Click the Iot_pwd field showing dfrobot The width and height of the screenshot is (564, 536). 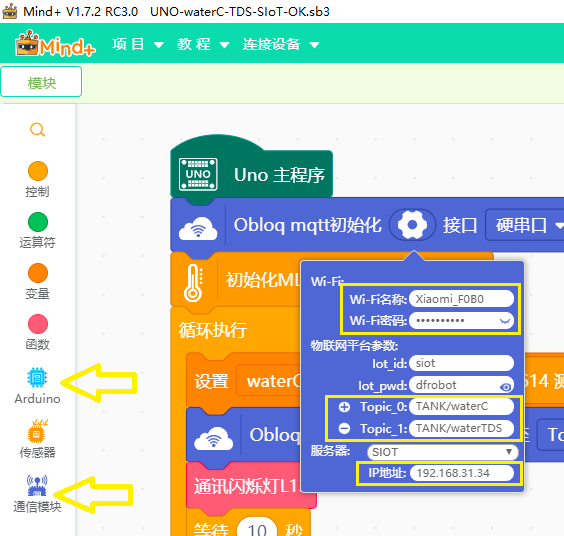461,385
